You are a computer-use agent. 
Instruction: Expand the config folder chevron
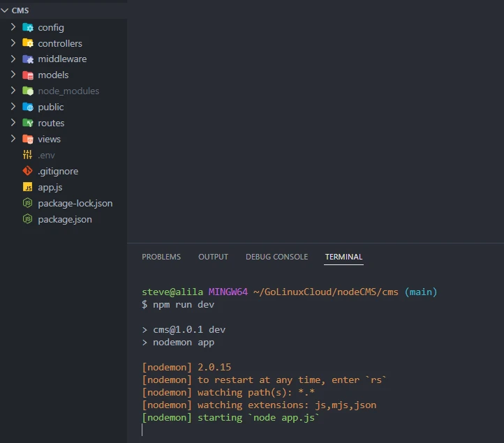[x=13, y=27]
